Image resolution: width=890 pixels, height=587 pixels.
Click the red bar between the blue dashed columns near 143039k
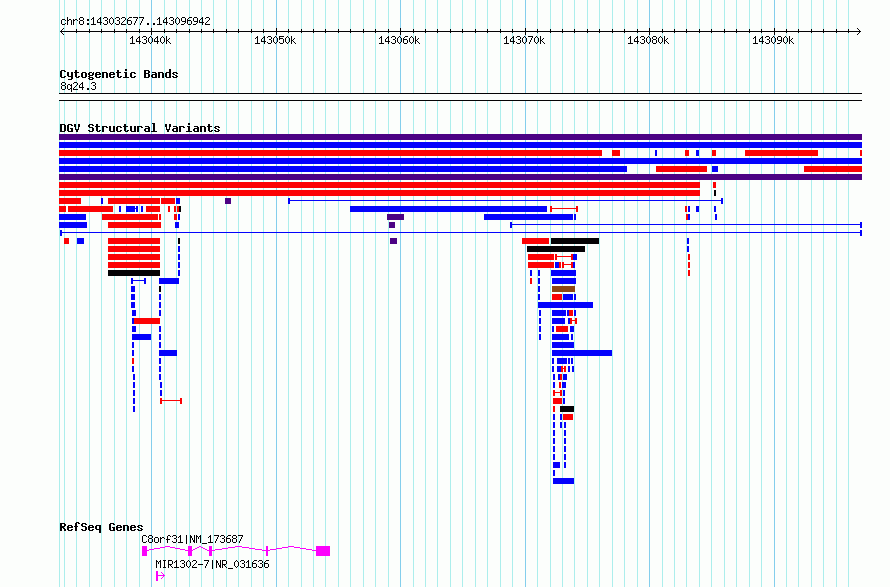[x=146, y=321]
